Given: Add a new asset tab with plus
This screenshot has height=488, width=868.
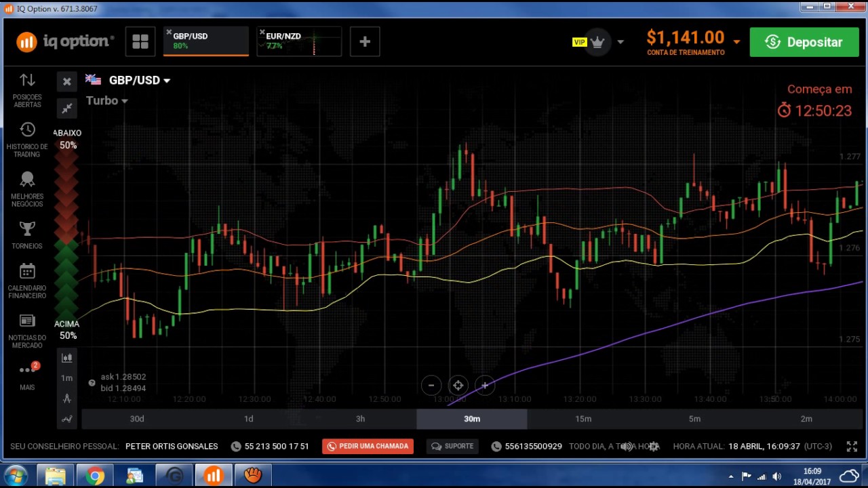Looking at the screenshot, I should pyautogui.click(x=365, y=42).
